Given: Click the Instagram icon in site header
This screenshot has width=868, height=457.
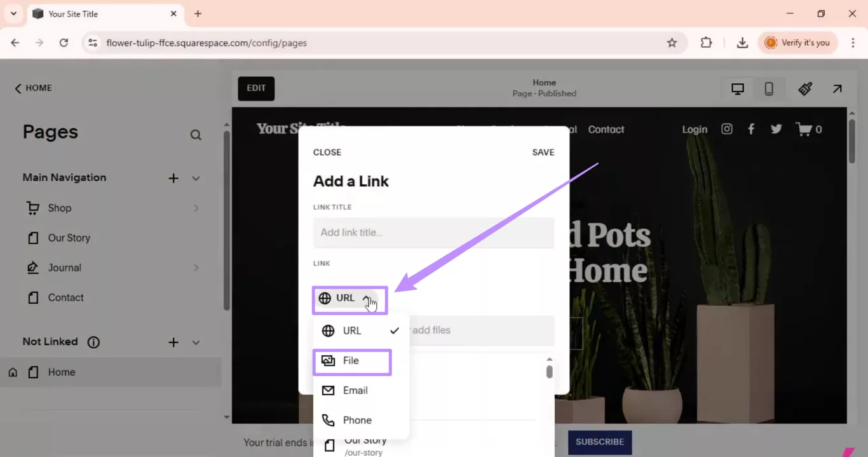Looking at the screenshot, I should 726,129.
